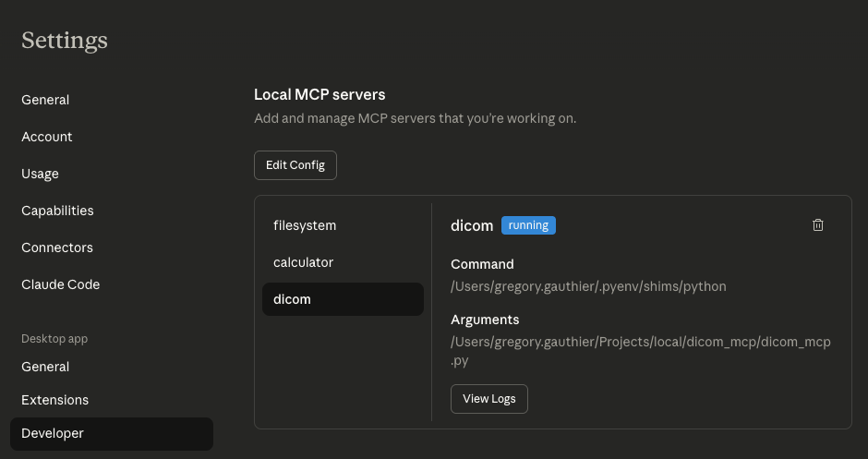Select dicom in the server list
This screenshot has height=459, width=868.
point(292,299)
